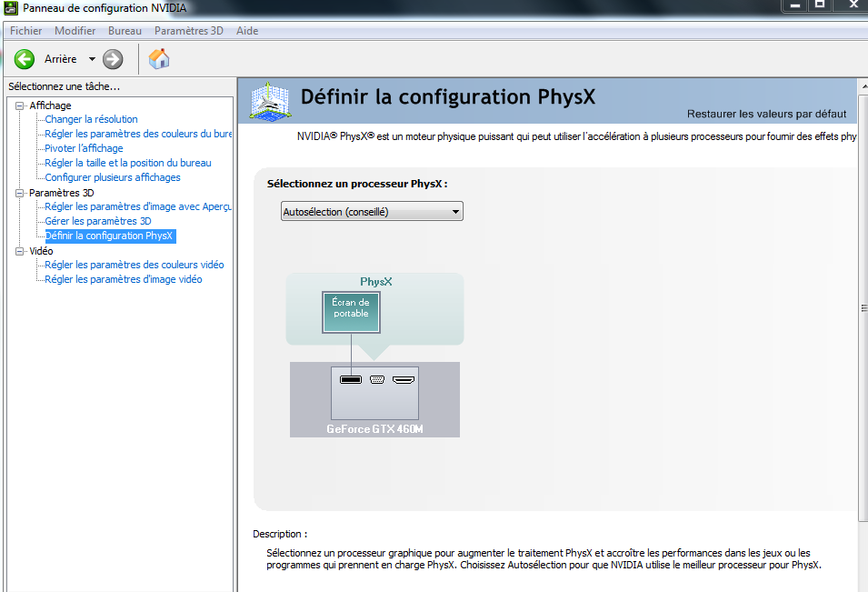The image size is (868, 592).
Task: Click the green Arrière back arrow icon
Action: 25,59
